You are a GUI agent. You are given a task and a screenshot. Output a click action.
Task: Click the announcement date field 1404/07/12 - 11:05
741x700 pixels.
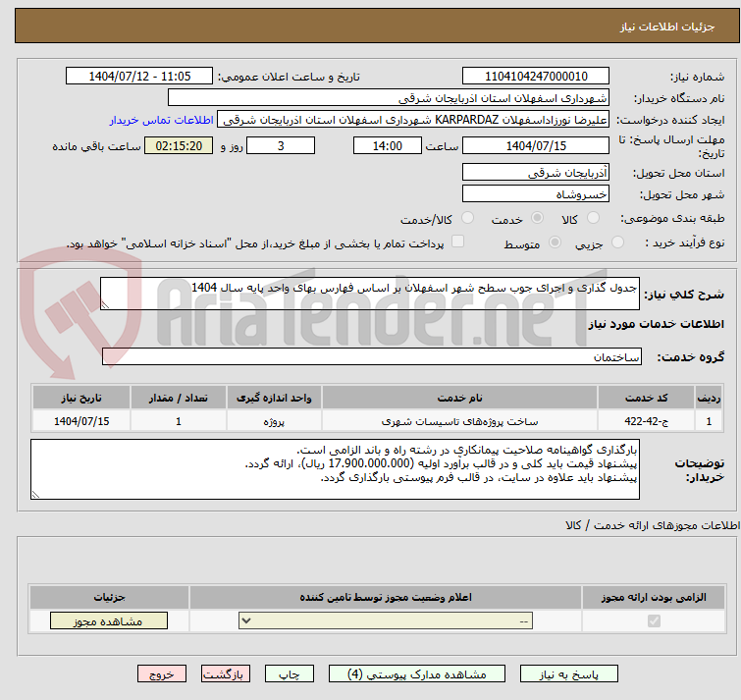coord(139,77)
